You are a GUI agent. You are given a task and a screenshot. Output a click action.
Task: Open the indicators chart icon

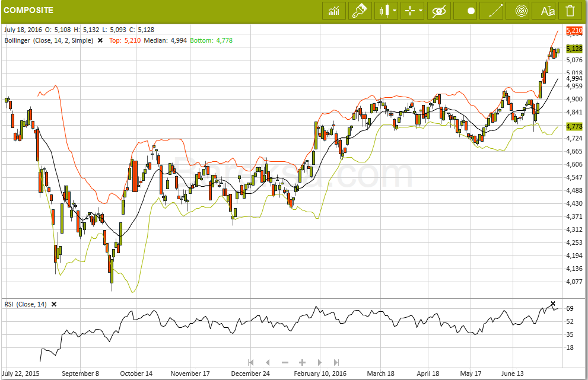click(x=335, y=11)
